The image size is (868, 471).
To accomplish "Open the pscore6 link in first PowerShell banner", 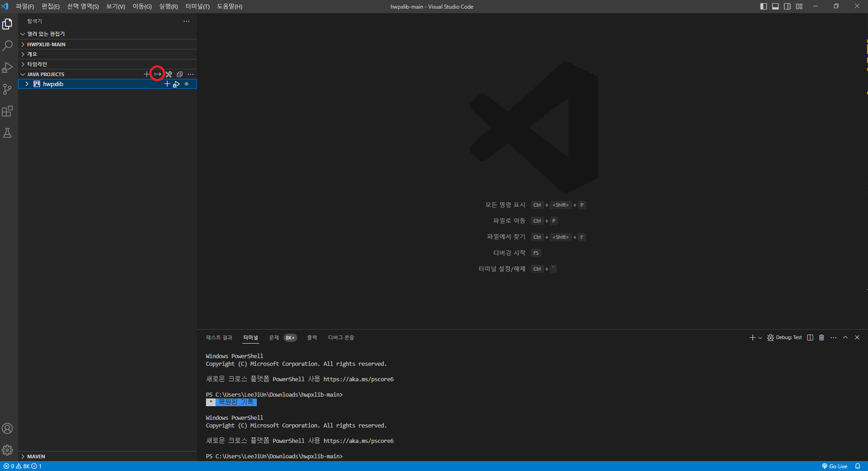I will (358, 379).
